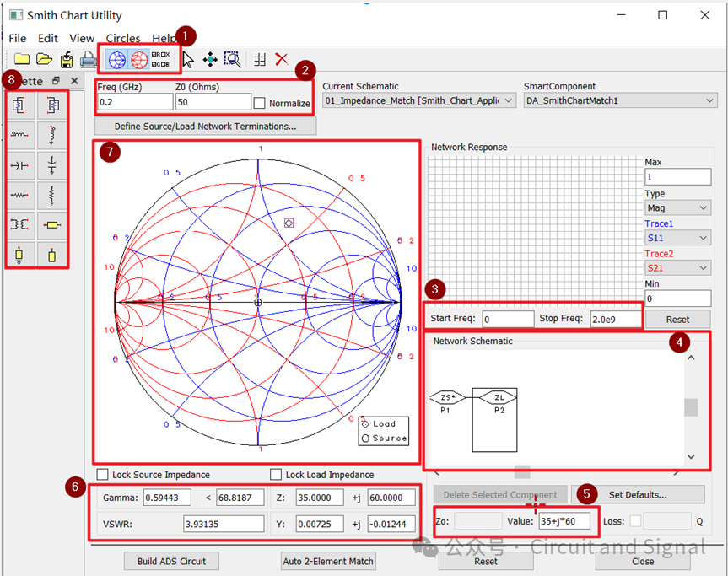
Task: Click Build ADS Circuit button
Action: [171, 561]
